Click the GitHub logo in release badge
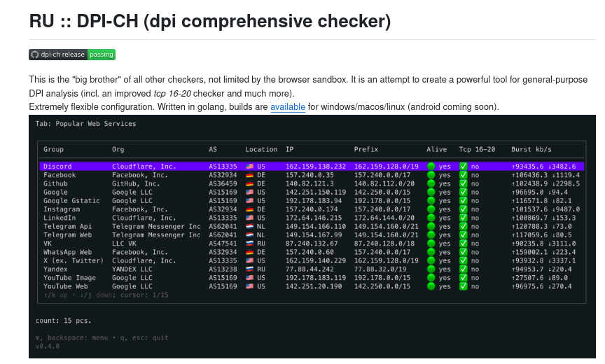 coord(35,55)
